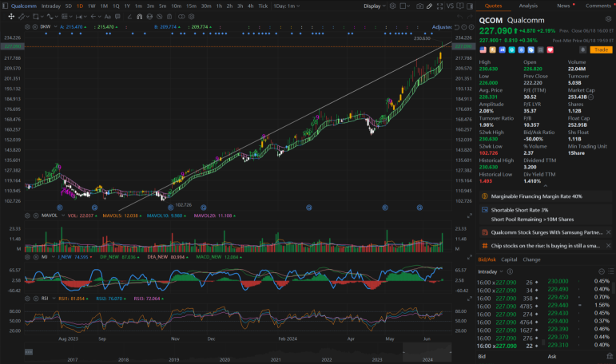Open the 1Day: 1m interval dropdown

287,6
